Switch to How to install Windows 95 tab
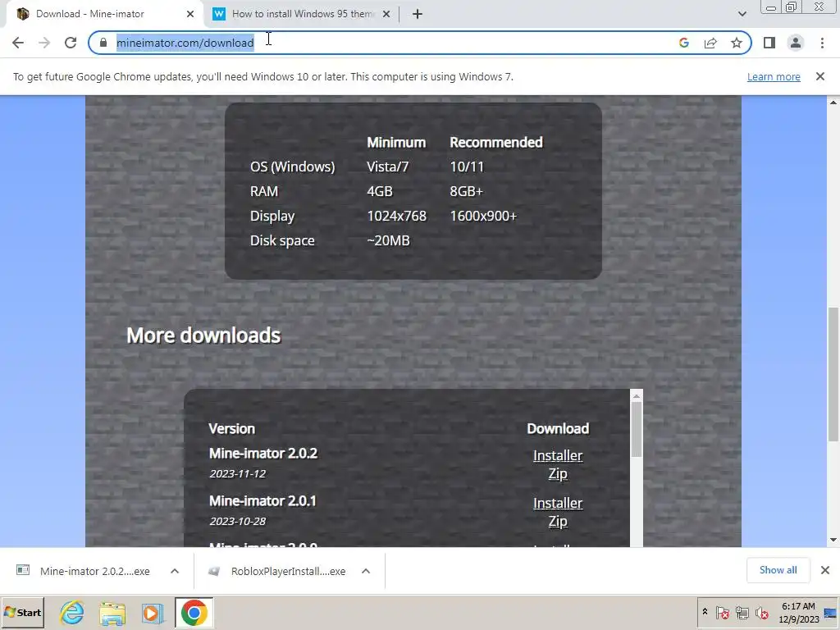 click(303, 14)
